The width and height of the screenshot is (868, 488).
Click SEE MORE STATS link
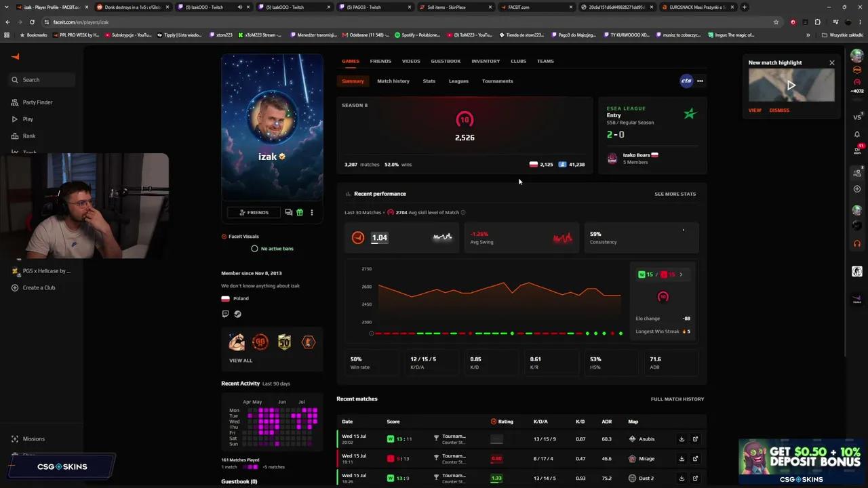click(x=675, y=194)
